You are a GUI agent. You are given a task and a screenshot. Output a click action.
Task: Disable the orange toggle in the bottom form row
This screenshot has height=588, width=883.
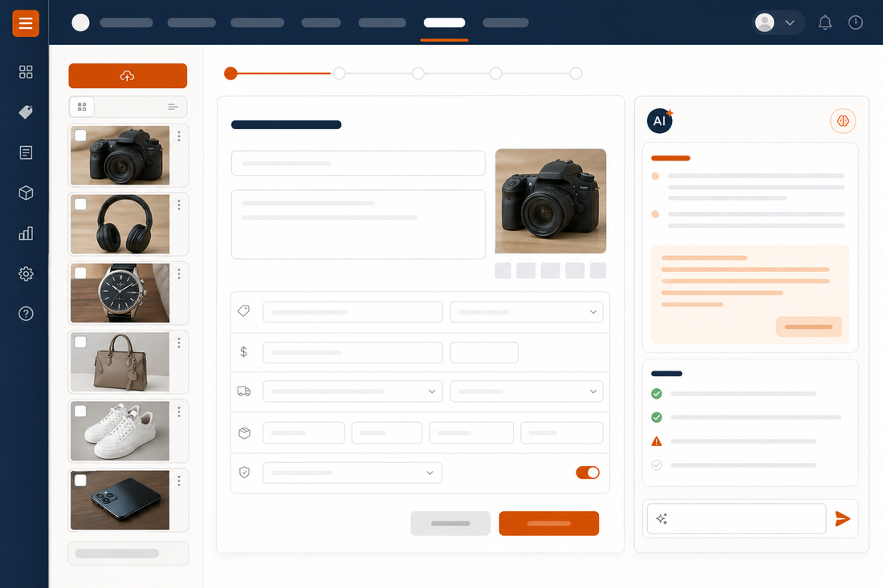coord(588,472)
